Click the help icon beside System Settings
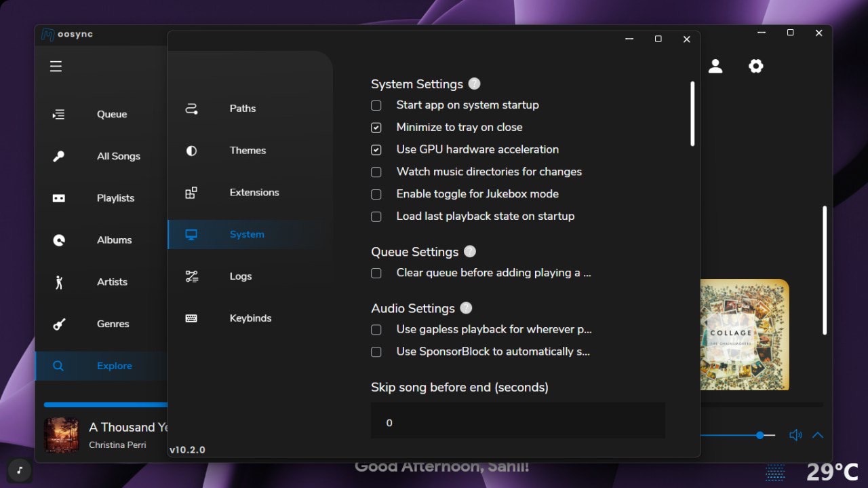This screenshot has width=868, height=488. (x=474, y=83)
